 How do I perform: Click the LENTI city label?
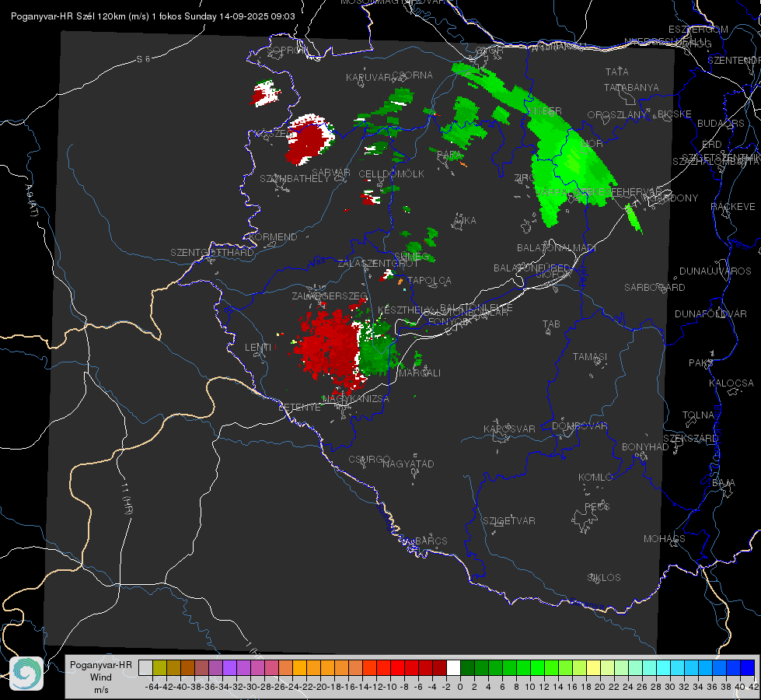pos(258,348)
